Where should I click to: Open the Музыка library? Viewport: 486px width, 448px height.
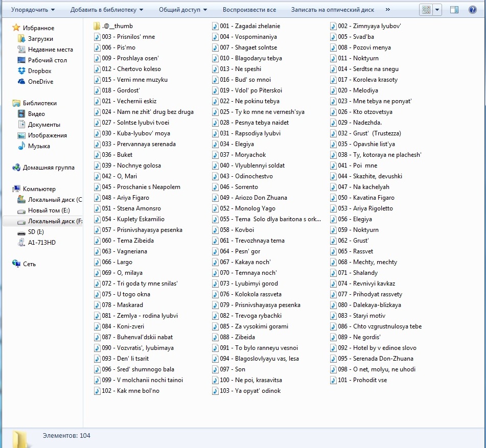point(39,147)
